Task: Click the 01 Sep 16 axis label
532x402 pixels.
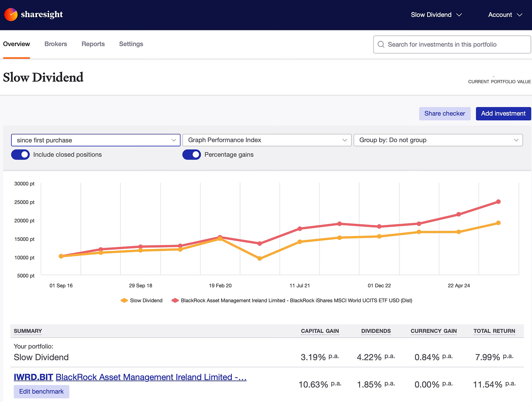Action: 61,286
